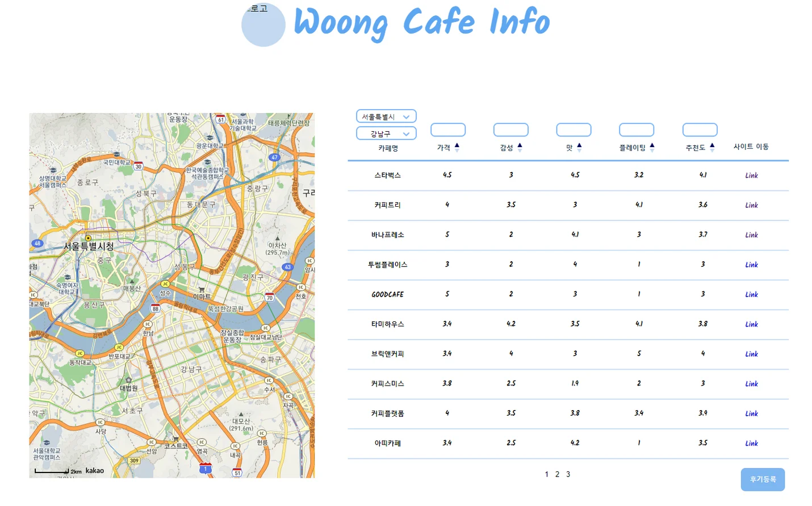The height and width of the screenshot is (506, 812).
Task: Focus the 플레이팅 filter input box
Action: click(637, 130)
